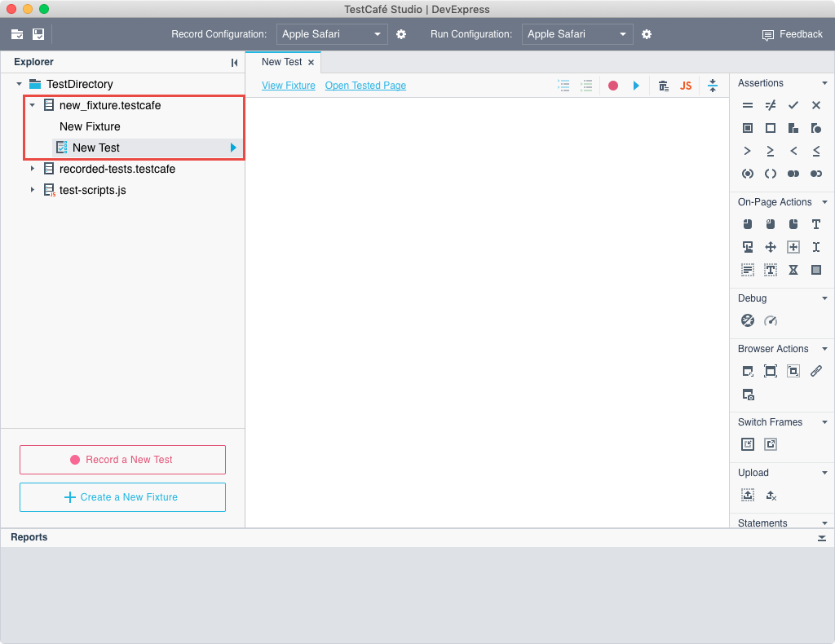Click the orange JS convert icon

coord(686,86)
